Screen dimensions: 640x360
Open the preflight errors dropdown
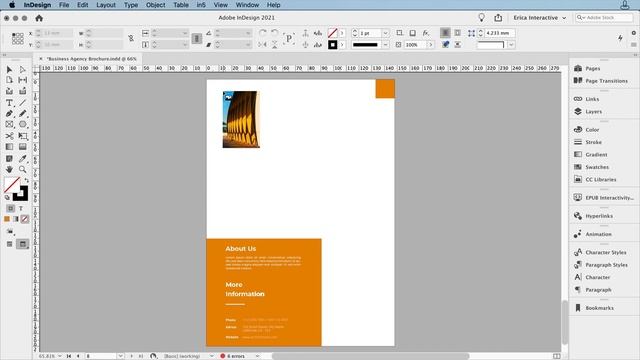258,356
